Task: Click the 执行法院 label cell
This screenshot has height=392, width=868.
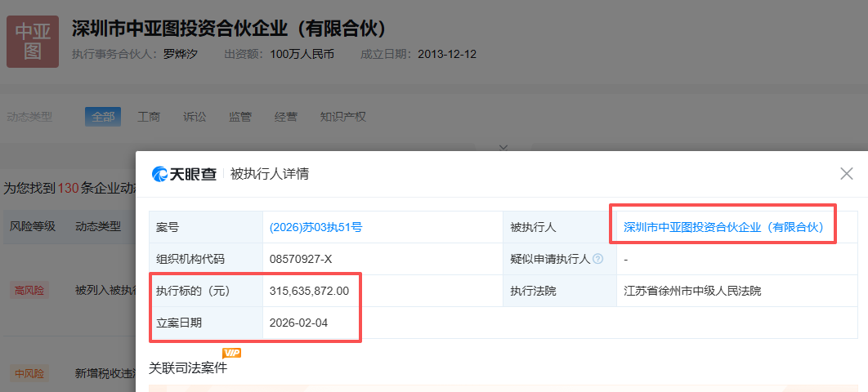Action: click(x=560, y=291)
